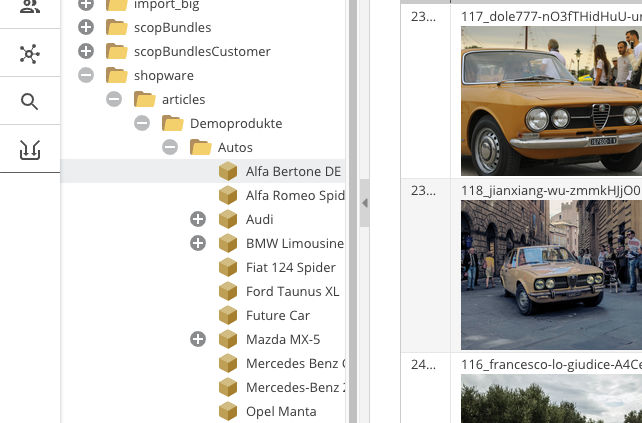Viewport: 642px width, 423px height.
Task: Click the scopBundles folder icon
Action: click(x=117, y=27)
